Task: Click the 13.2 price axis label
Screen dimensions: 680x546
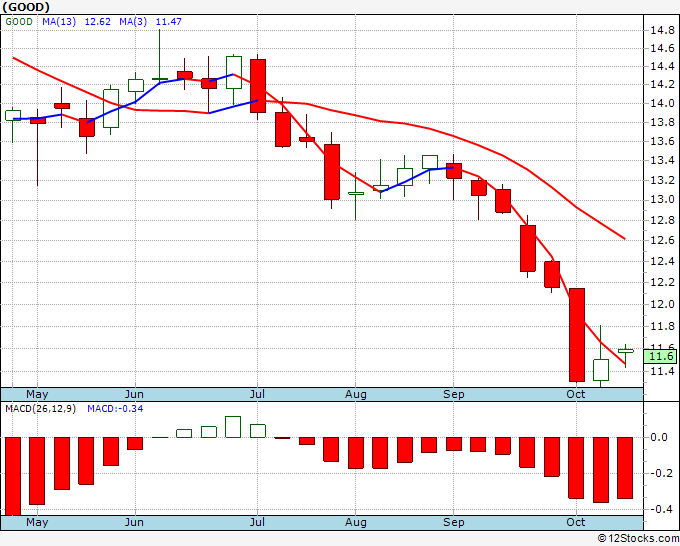Action: tap(662, 180)
